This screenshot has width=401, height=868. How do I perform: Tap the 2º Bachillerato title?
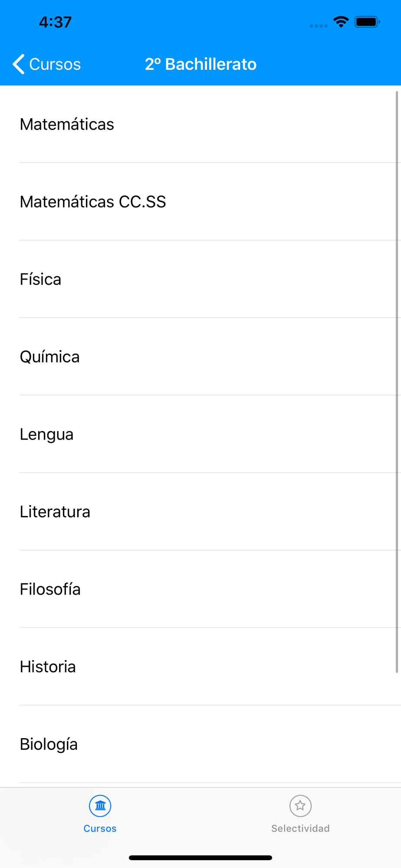coord(200,64)
